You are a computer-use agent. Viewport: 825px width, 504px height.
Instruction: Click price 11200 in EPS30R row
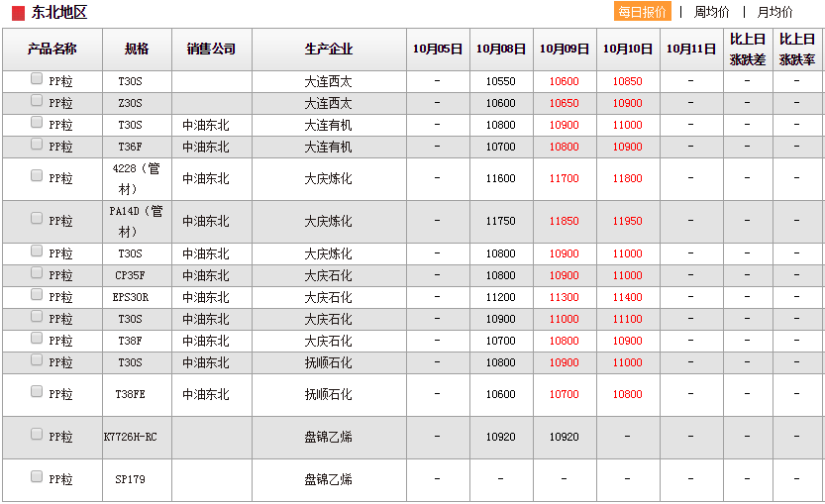click(x=501, y=297)
